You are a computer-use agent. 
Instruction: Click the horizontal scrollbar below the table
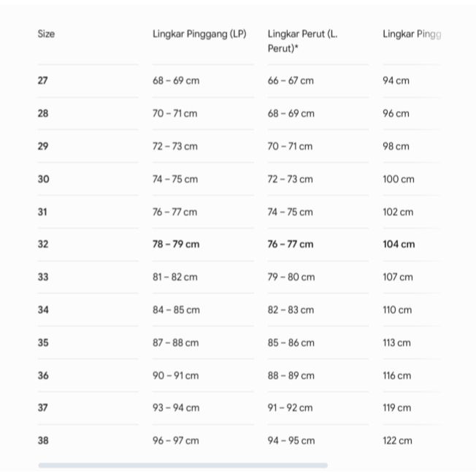click(x=183, y=465)
